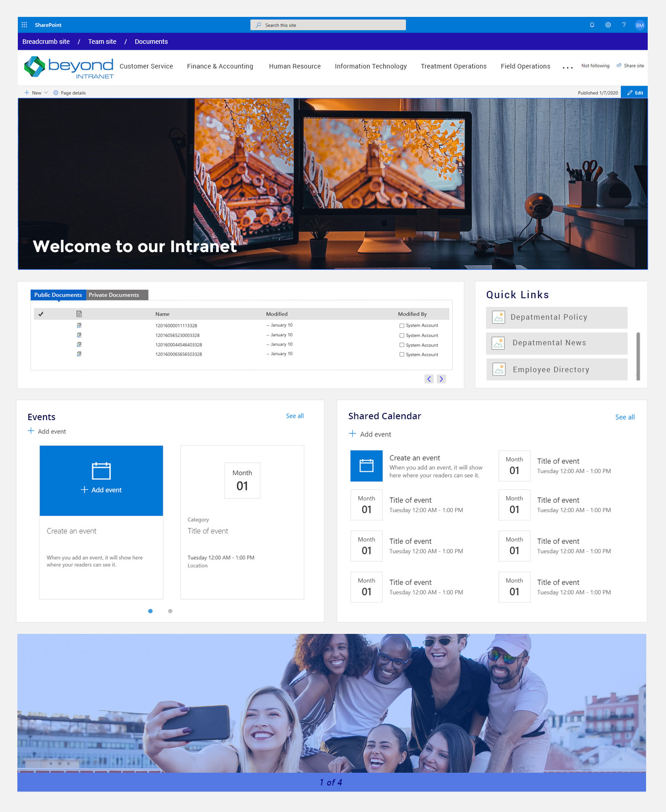Switch to the Public Documents tab
666x812 pixels.
[58, 295]
